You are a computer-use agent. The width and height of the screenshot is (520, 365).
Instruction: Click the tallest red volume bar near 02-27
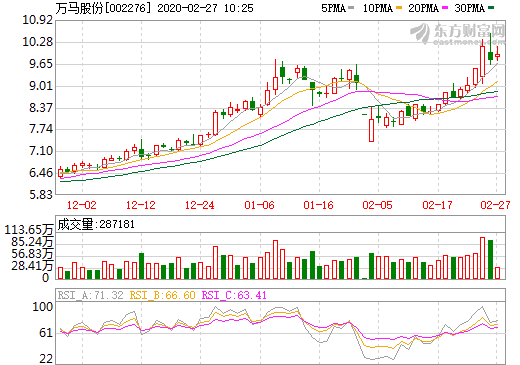click(x=482, y=258)
